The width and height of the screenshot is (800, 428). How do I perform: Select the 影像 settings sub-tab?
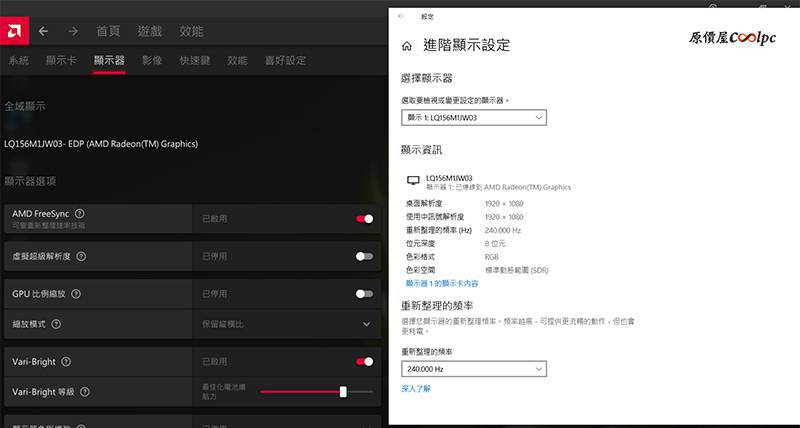pos(152,60)
